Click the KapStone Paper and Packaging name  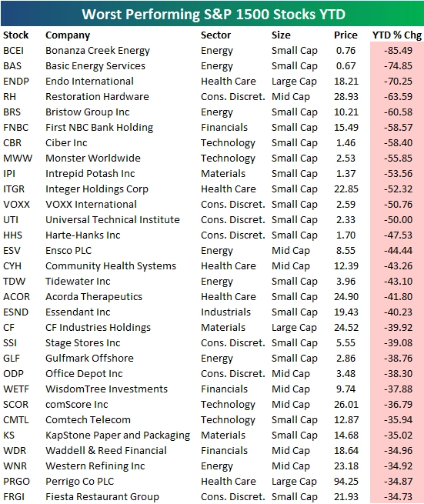[x=118, y=436]
